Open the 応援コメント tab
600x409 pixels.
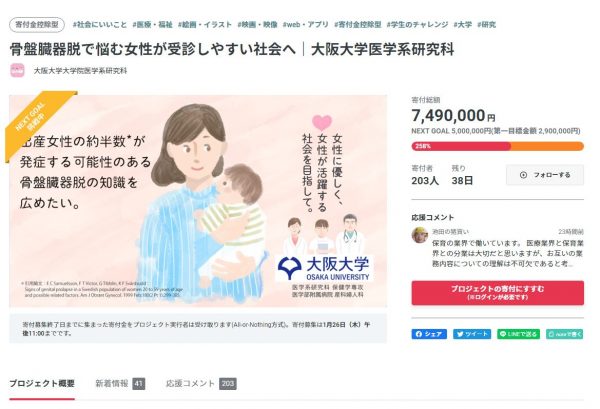[x=201, y=383]
